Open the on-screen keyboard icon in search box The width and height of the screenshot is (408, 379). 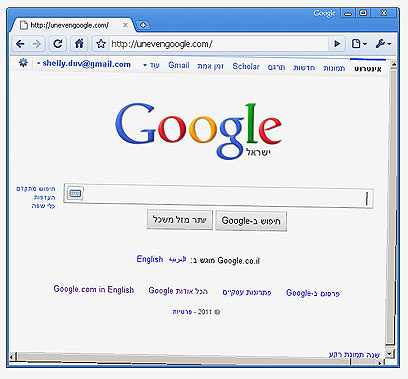click(x=75, y=193)
